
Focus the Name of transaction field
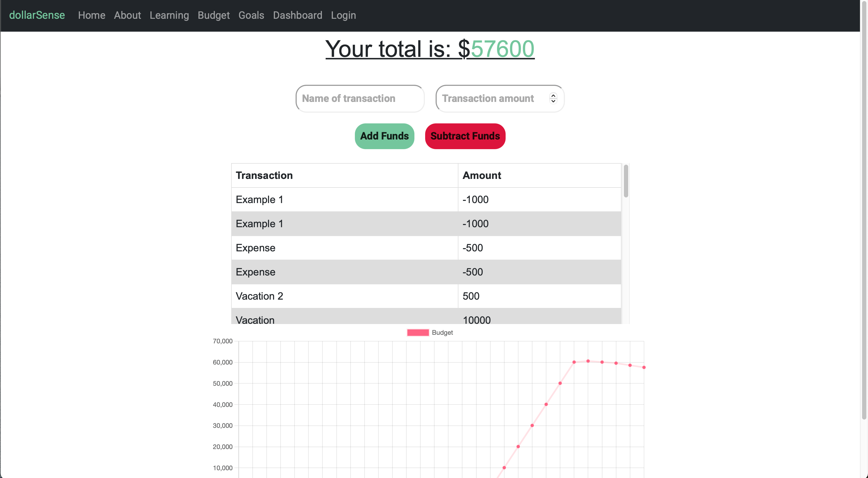359,98
